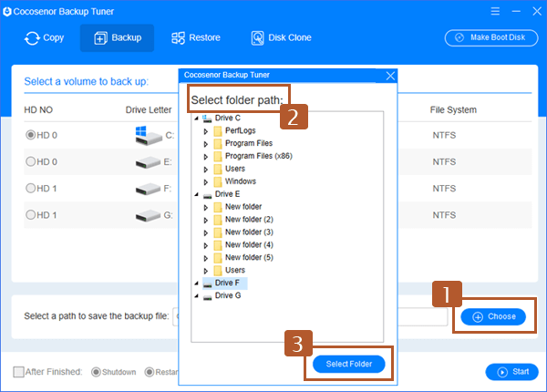The image size is (547, 392).
Task: Select the Shutdown radio option
Action: [96, 372]
